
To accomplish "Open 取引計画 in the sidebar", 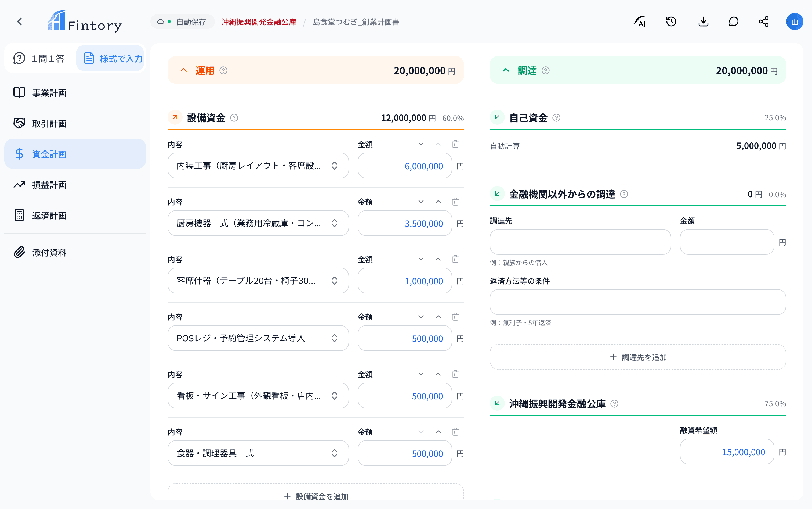I will pyautogui.click(x=75, y=123).
